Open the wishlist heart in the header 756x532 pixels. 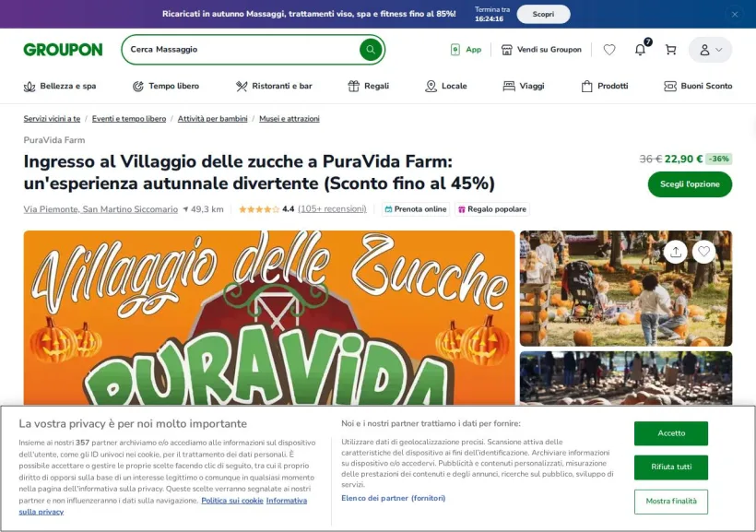click(609, 50)
